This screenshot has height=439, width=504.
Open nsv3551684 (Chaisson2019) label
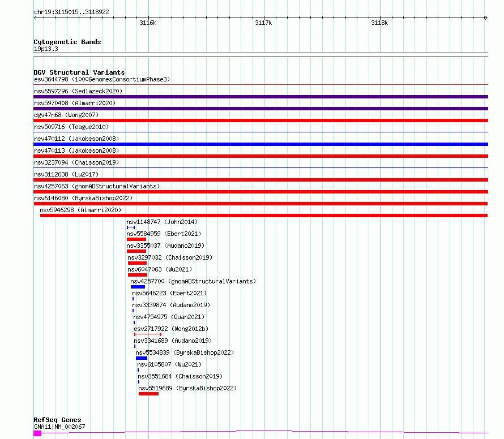[x=180, y=376]
